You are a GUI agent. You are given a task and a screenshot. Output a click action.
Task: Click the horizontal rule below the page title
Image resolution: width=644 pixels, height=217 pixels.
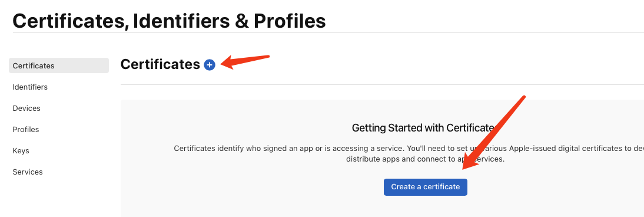click(328, 32)
